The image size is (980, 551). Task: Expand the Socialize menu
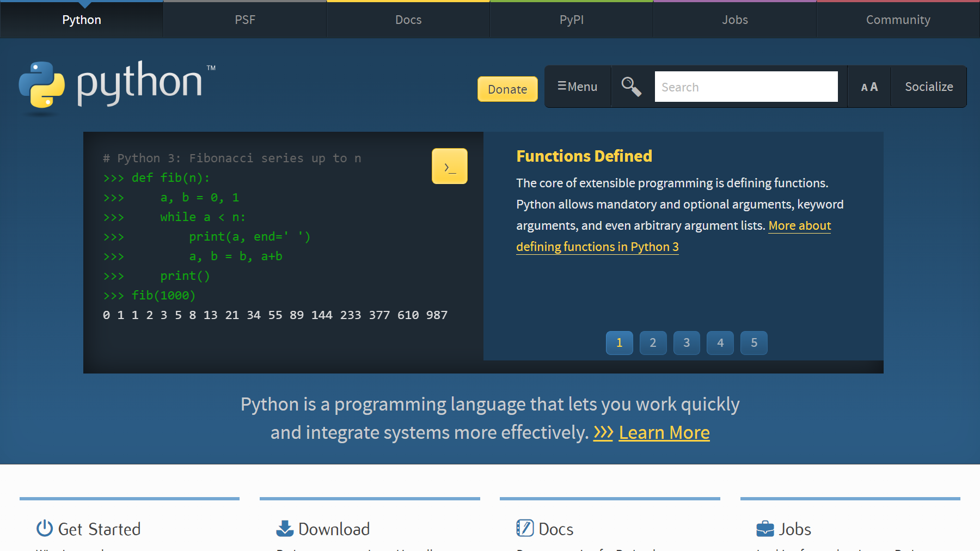tap(929, 86)
